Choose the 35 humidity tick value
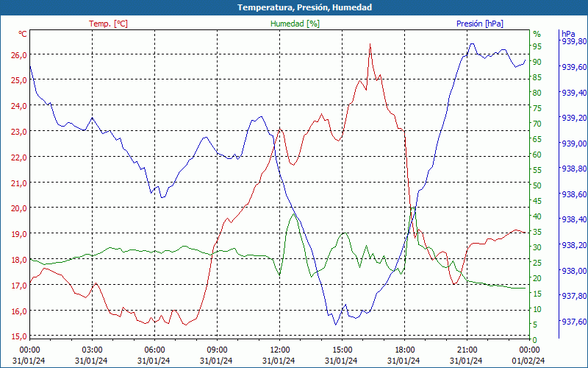 pos(537,232)
